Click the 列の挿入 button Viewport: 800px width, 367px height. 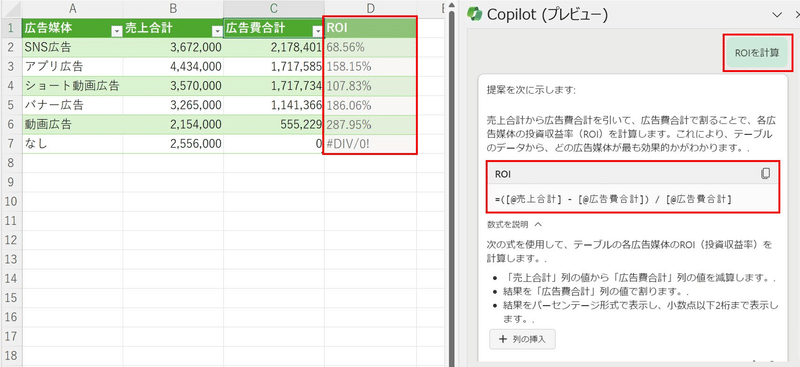522,340
